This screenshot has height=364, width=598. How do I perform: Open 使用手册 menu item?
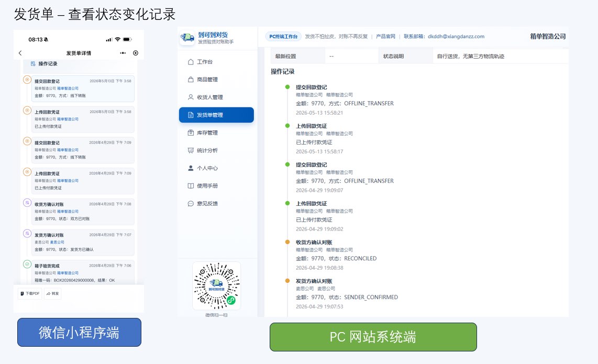pyautogui.click(x=216, y=186)
